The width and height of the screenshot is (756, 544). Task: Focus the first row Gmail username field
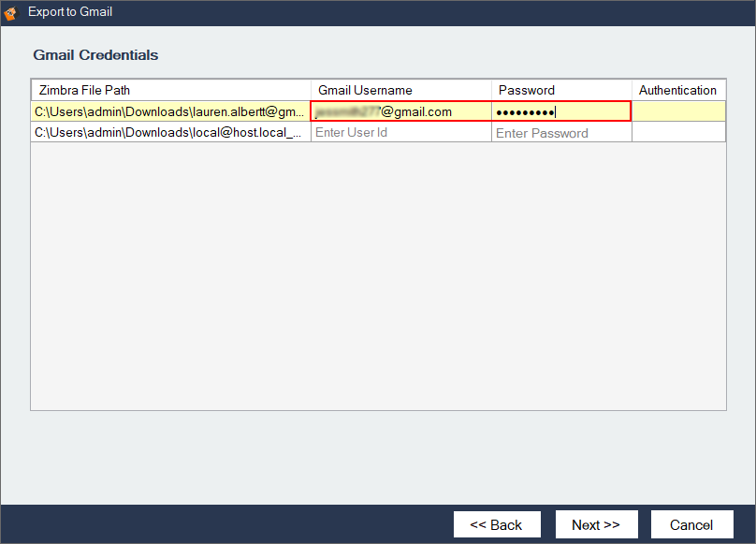pyautogui.click(x=400, y=111)
